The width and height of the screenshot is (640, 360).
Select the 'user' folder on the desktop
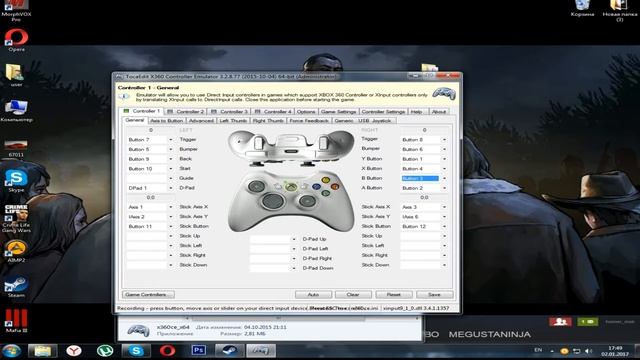pyautogui.click(x=16, y=75)
